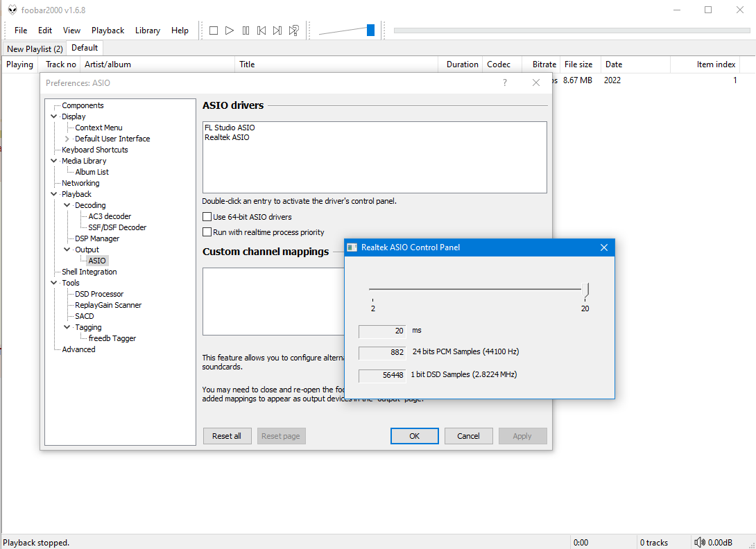This screenshot has height=549, width=756.
Task: Select freedb Tagger in preferences tree
Action: [x=112, y=338]
